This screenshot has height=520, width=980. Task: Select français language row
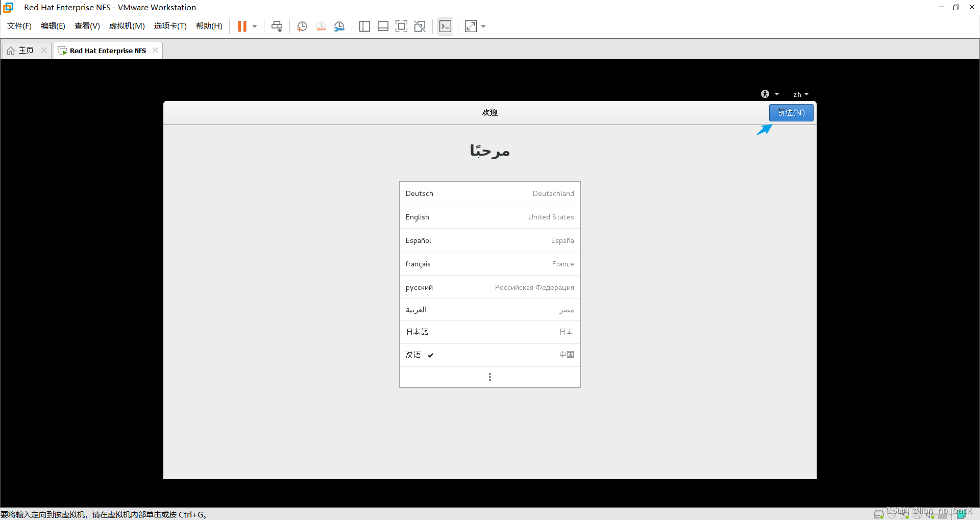click(490, 264)
